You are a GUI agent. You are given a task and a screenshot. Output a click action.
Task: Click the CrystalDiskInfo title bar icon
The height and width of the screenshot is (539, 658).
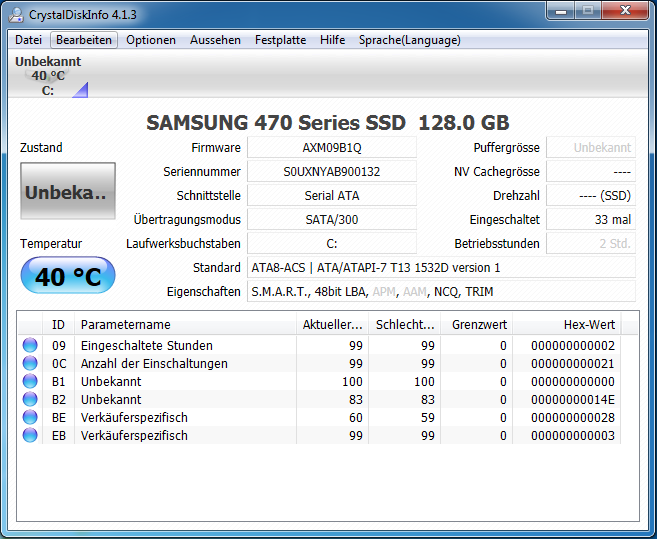(16, 15)
